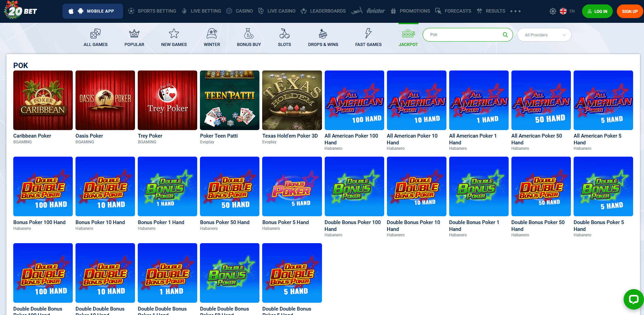Image resolution: width=644 pixels, height=315 pixels.
Task: Open the Forecasts page
Action: 453,11
